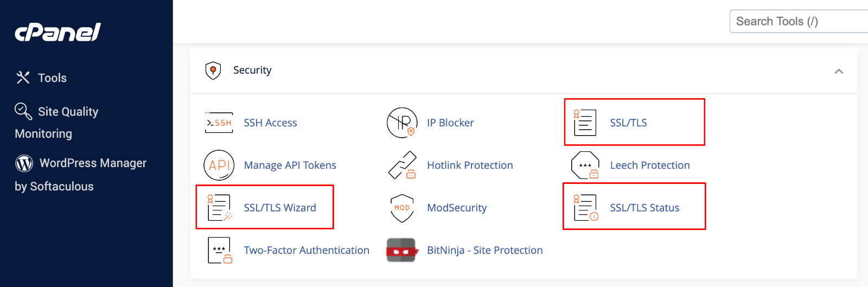Click the Hotlink Protection link

470,165
